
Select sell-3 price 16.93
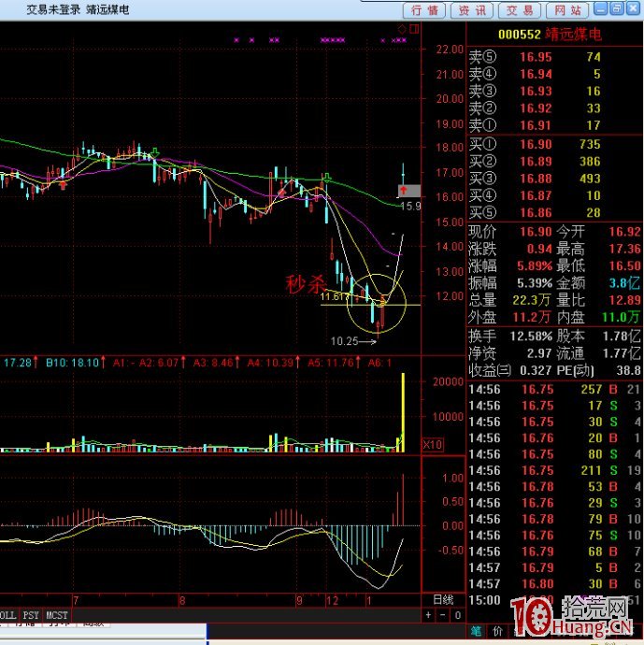pyautogui.click(x=536, y=92)
